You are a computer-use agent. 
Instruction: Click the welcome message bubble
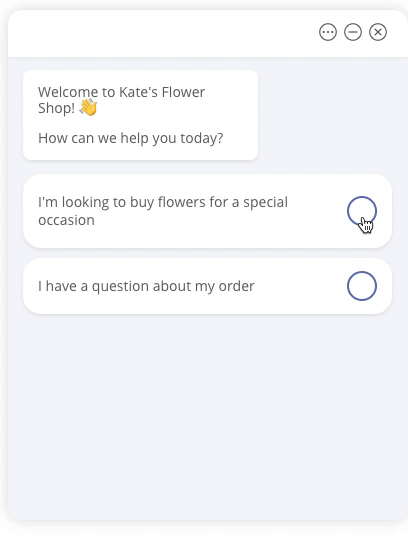(140, 115)
